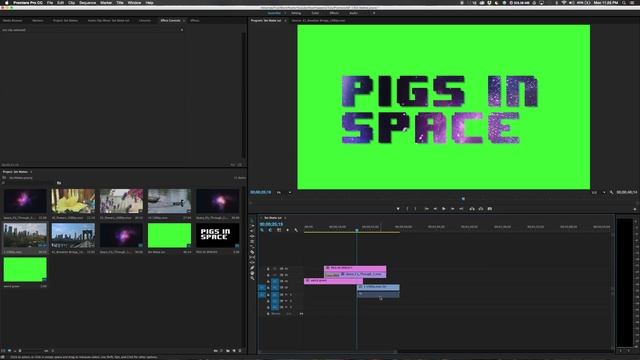Viewport: 640px width, 360px height.
Task: Click Mark In in Program monitor
Action: coord(407,209)
